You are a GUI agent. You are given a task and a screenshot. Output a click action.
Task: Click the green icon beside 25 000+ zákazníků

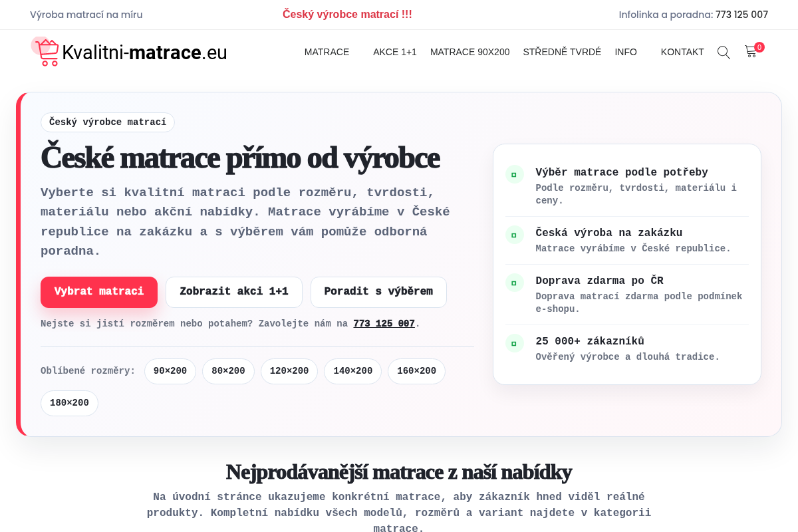click(x=515, y=343)
